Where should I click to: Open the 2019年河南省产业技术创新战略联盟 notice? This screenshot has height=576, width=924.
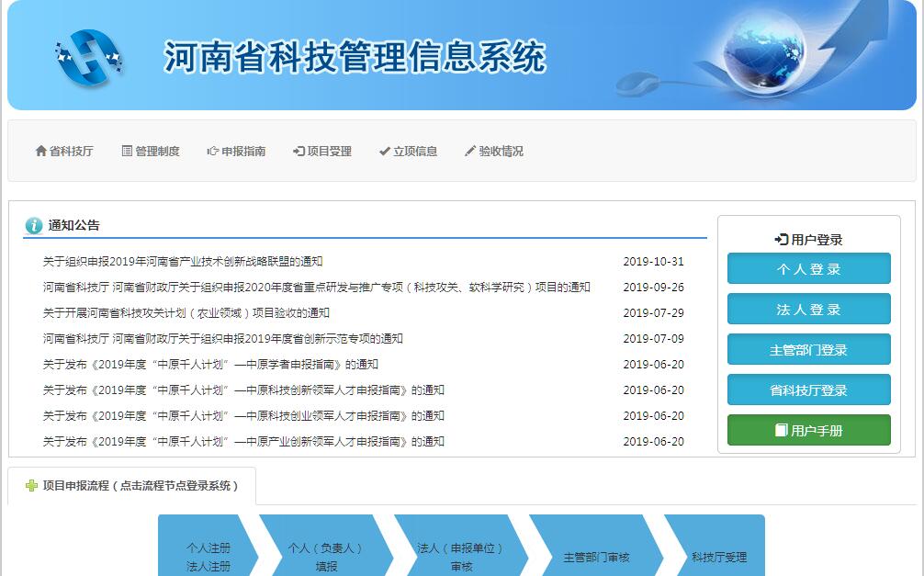tap(183, 262)
